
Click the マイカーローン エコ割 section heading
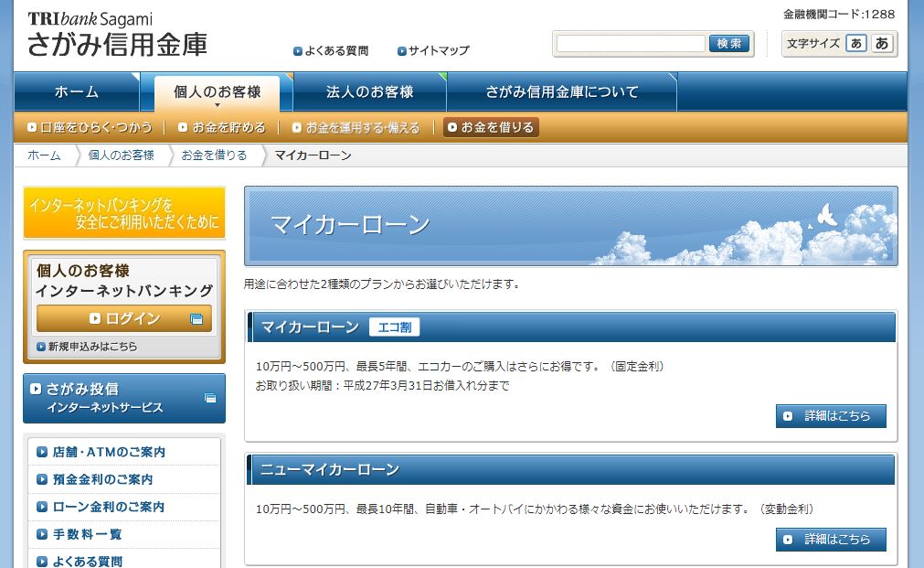tap(571, 327)
